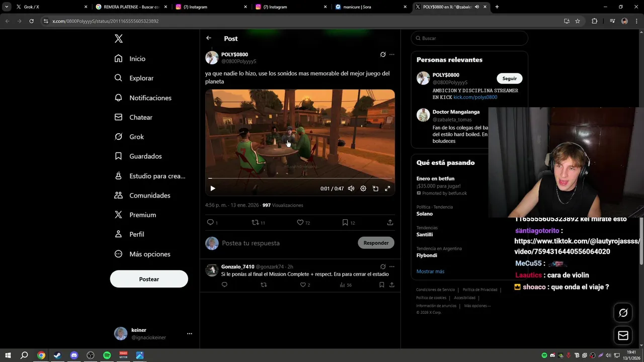The height and width of the screenshot is (362, 644).
Task: Click Grok icon on POLY$0800 post
Action: coord(383,54)
